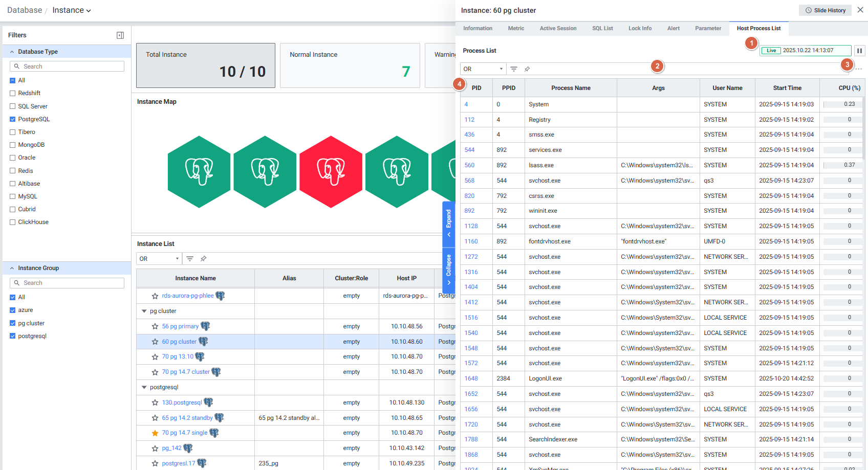
Task: Open the Lock Info tab
Action: point(640,29)
